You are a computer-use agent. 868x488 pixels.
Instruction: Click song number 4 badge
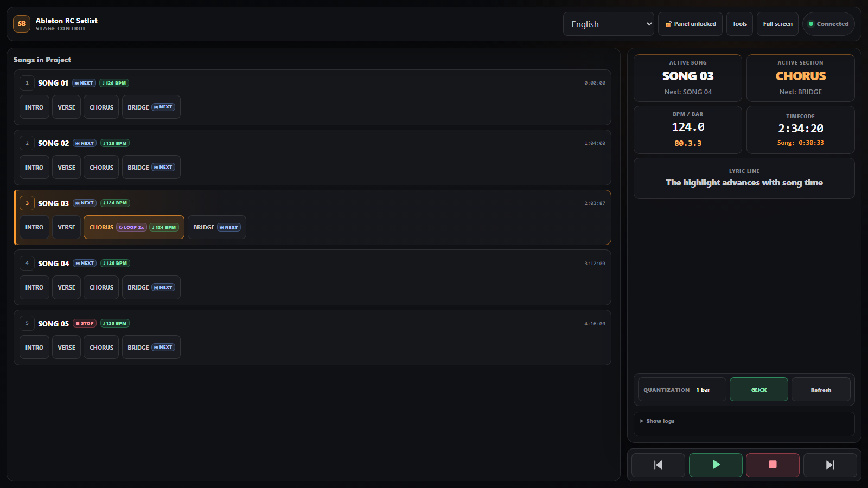(x=27, y=263)
